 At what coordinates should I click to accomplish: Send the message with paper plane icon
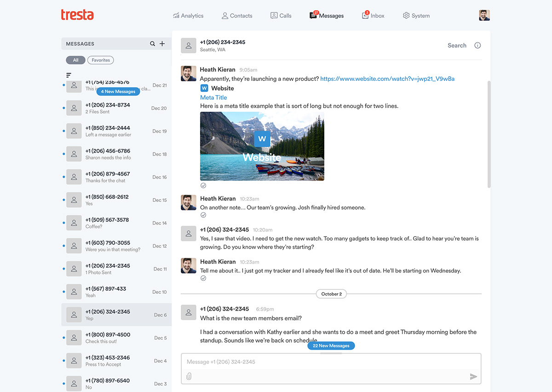473,376
